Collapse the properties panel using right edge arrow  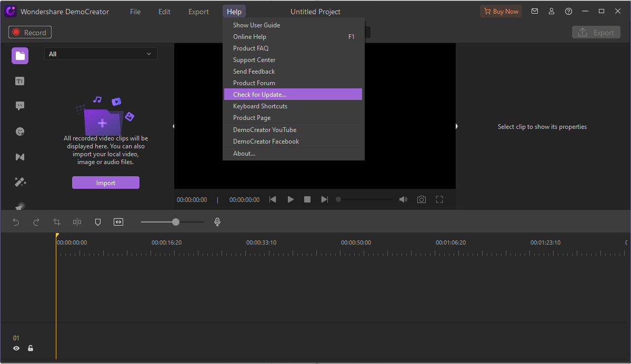[456, 126]
